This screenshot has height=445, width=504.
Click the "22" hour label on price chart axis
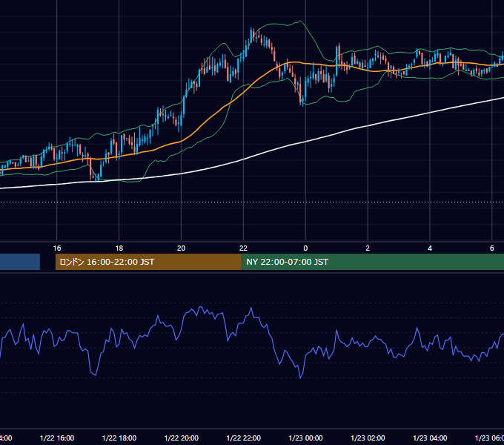pos(243,248)
